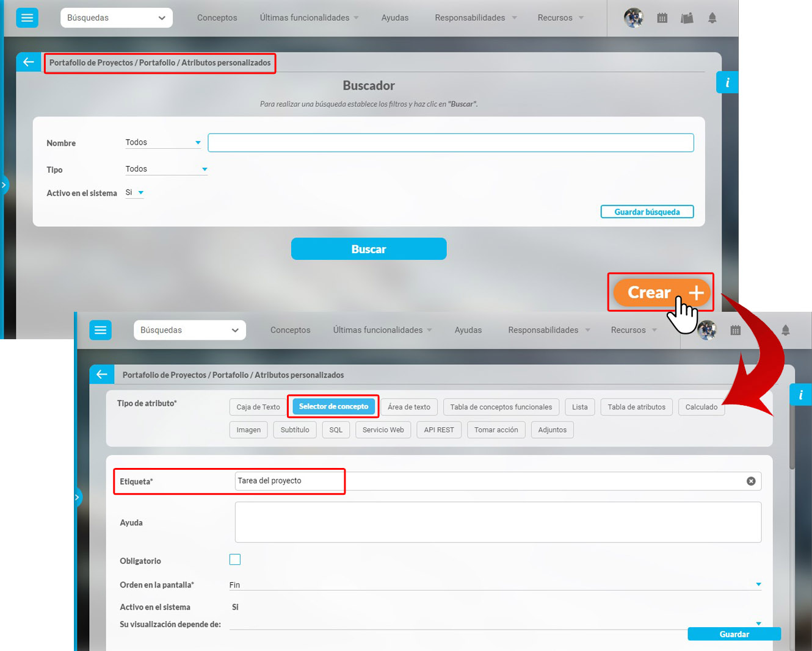Open the Orden en la pantalla dropdown
This screenshot has height=651, width=812.
coord(495,584)
